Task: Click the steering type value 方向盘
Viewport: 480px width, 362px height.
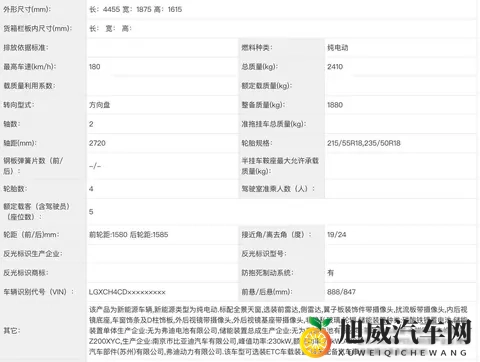Action: pos(100,105)
